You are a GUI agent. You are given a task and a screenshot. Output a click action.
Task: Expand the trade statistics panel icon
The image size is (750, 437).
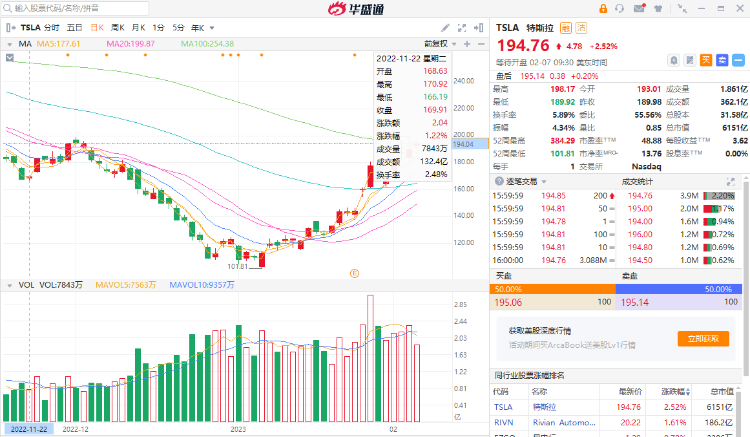(x=730, y=182)
